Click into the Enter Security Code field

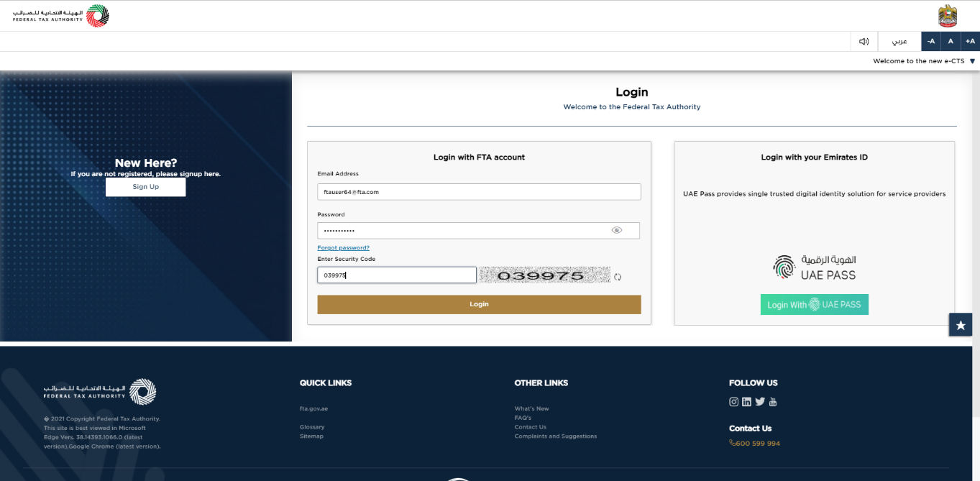click(x=397, y=275)
